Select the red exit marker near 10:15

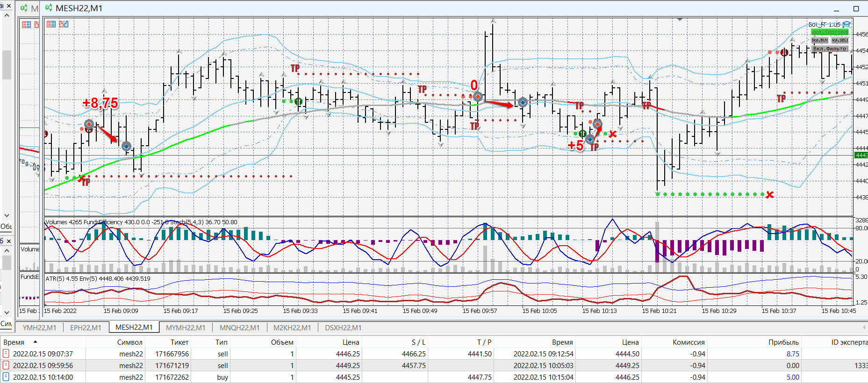coord(597,124)
